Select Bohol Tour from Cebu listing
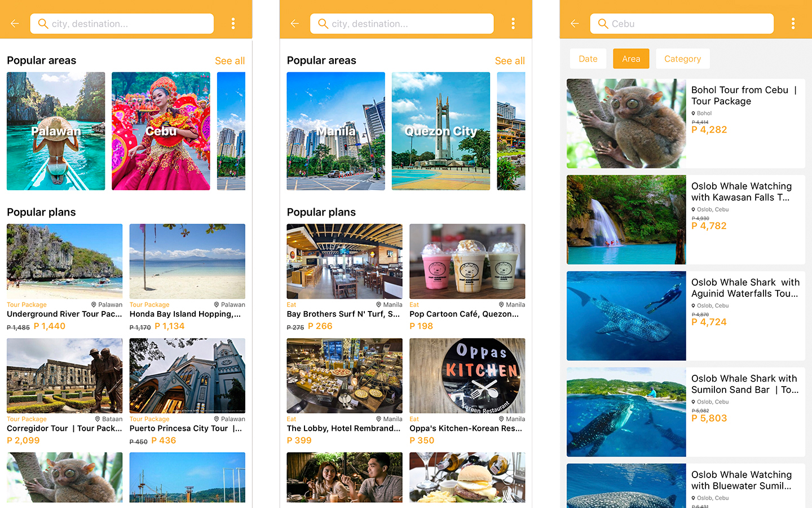Screen dimensions: 812x508 (685, 124)
